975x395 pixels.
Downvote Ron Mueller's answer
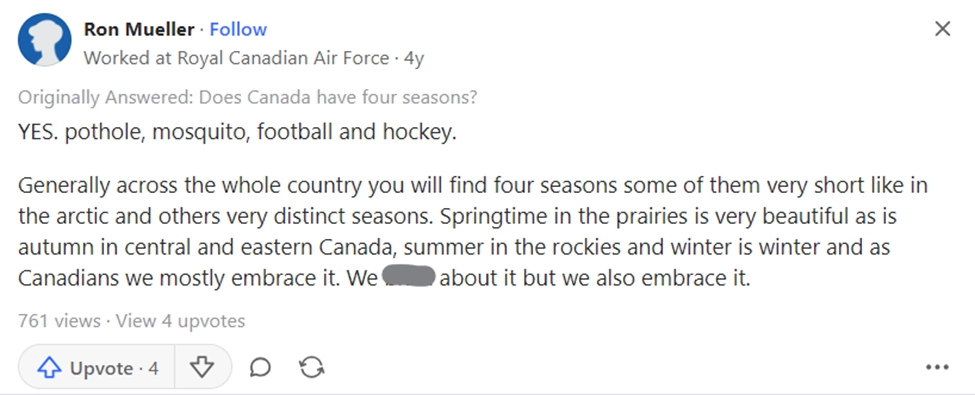click(x=202, y=368)
